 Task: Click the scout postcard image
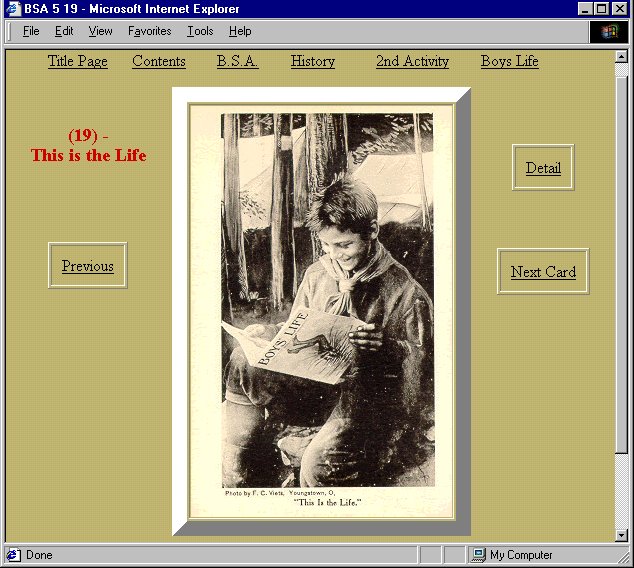322,311
